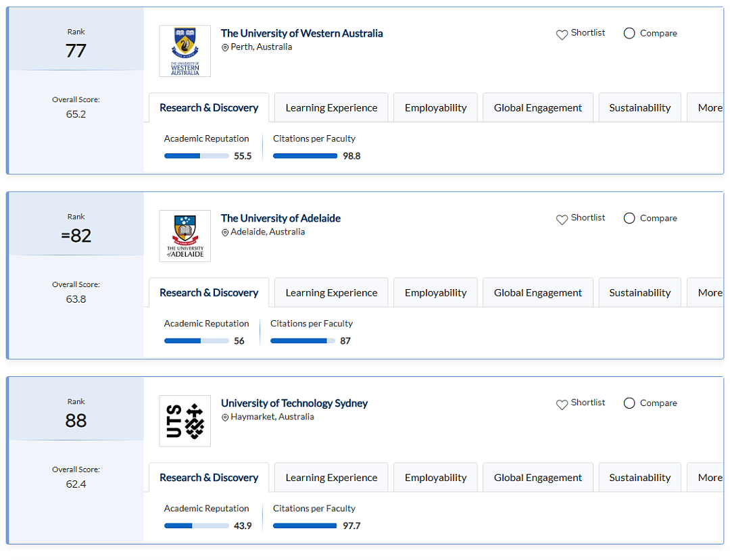Click the heart icon for University of Technology Sydney
Screen dimensions: 730x560
[x=562, y=404]
